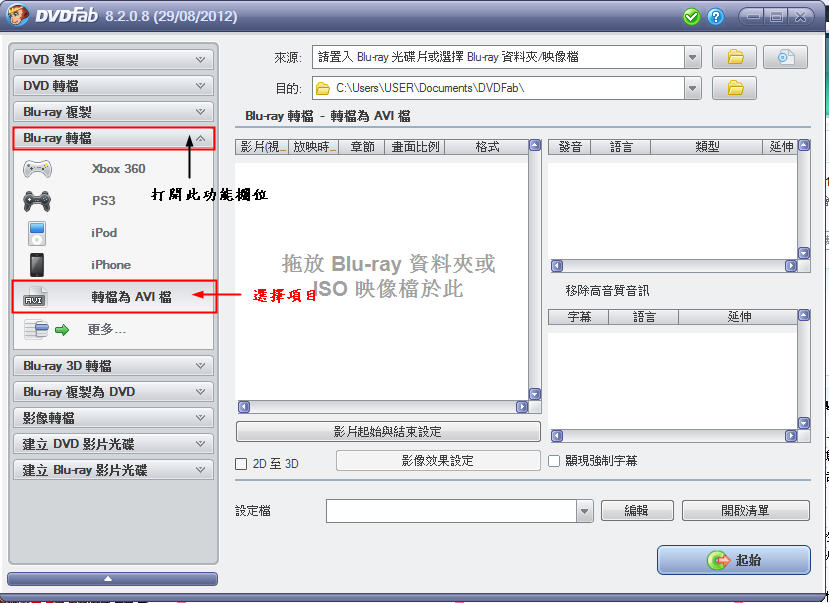
Task: Click the AVI file icon
Action: click(x=35, y=297)
